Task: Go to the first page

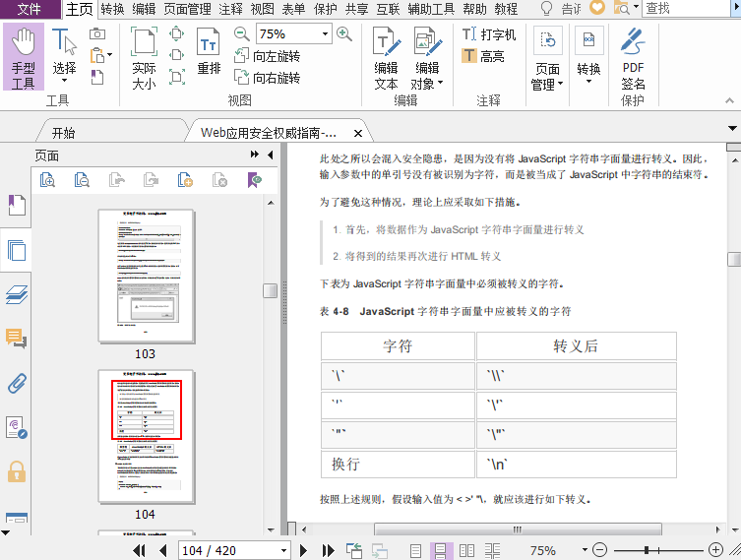Action: point(139,550)
